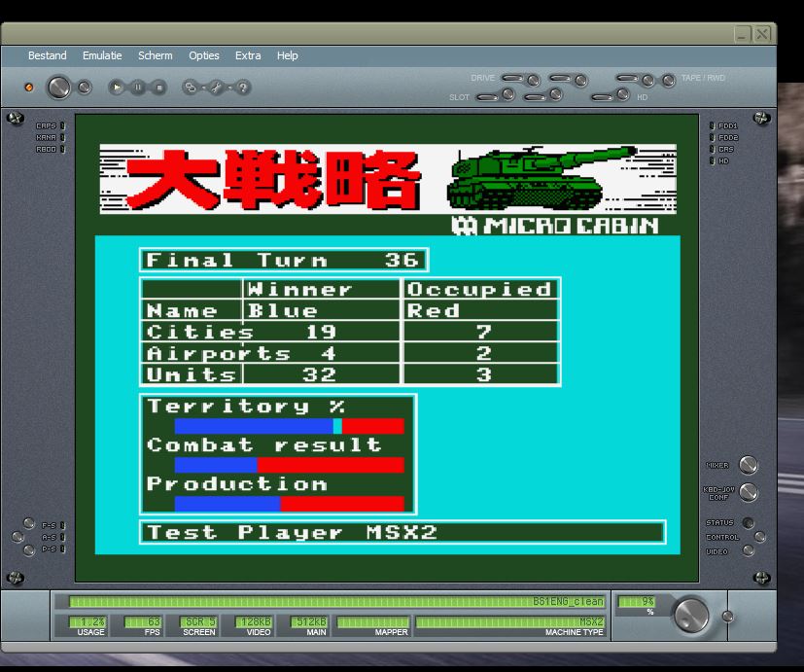Viewport: 804px width, 672px height.
Task: Open the KBD-JOY CONF knob
Action: [749, 492]
